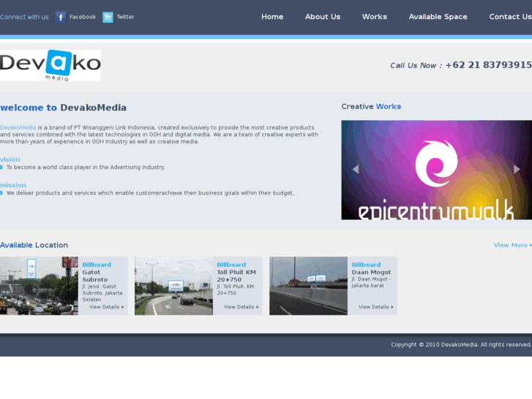
Task: Click the Facebook icon in the header
Action: (61, 17)
